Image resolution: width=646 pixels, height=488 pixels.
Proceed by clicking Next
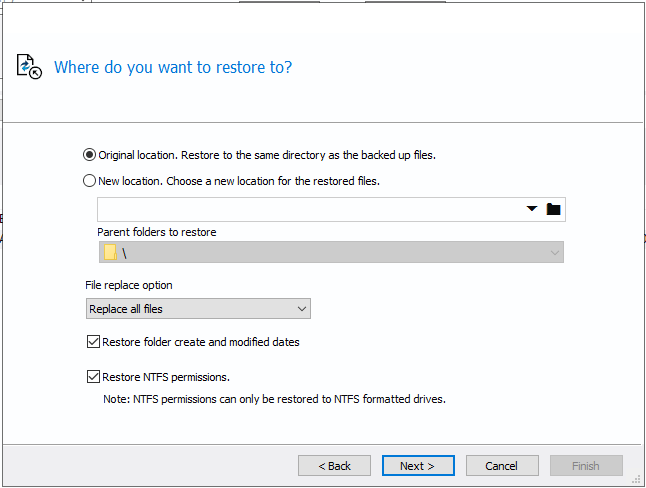417,466
